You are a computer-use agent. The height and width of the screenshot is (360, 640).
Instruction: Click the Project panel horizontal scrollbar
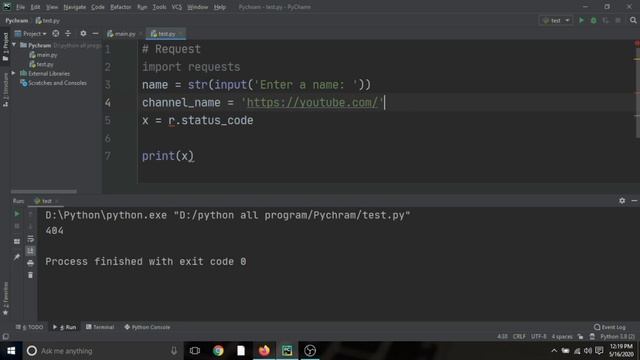44,191
